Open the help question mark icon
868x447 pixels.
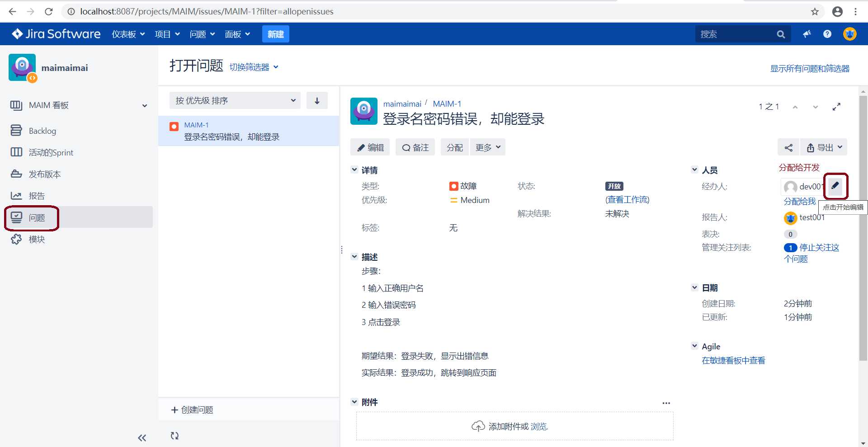pyautogui.click(x=827, y=34)
